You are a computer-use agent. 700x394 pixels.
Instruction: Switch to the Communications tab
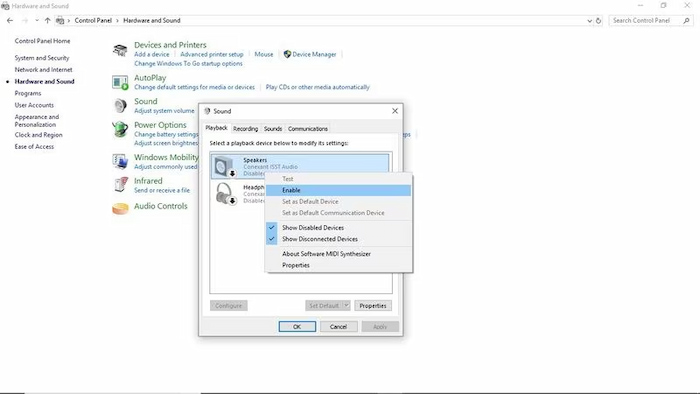[308, 129]
